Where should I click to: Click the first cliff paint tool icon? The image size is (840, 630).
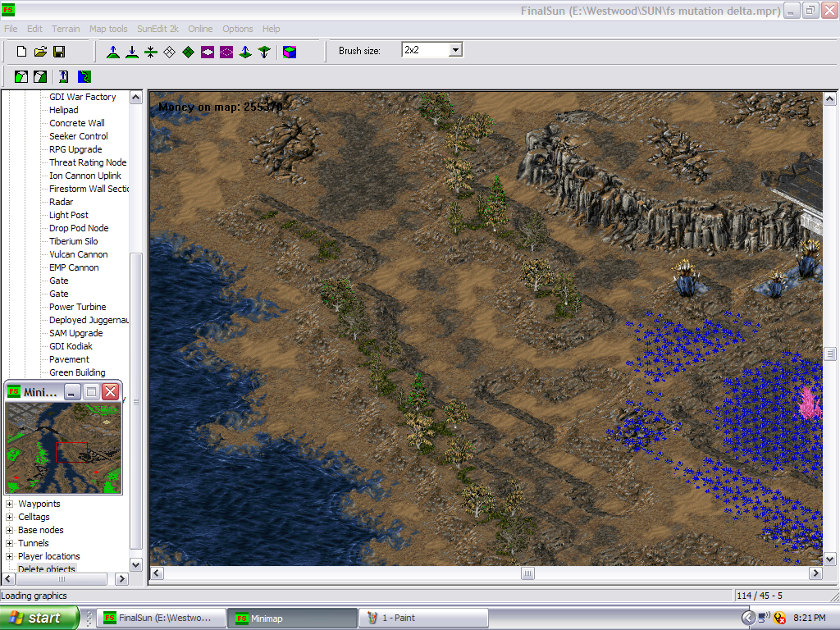point(21,76)
